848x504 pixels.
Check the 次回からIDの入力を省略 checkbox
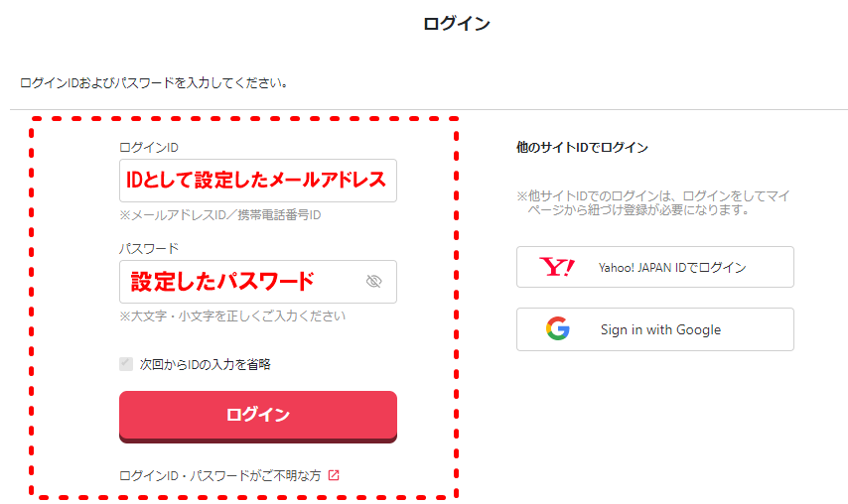pyautogui.click(x=126, y=364)
